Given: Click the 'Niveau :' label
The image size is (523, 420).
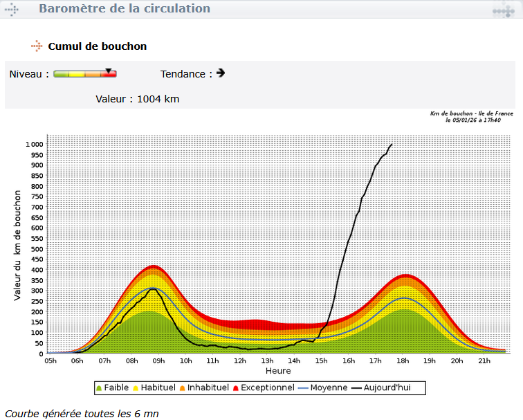Looking at the screenshot, I should point(29,74).
